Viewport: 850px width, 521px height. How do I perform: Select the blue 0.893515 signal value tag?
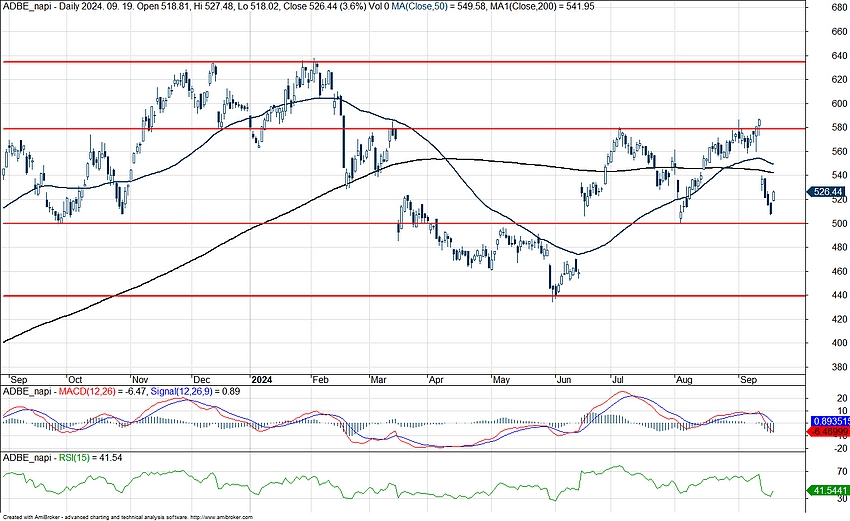pyautogui.click(x=829, y=421)
